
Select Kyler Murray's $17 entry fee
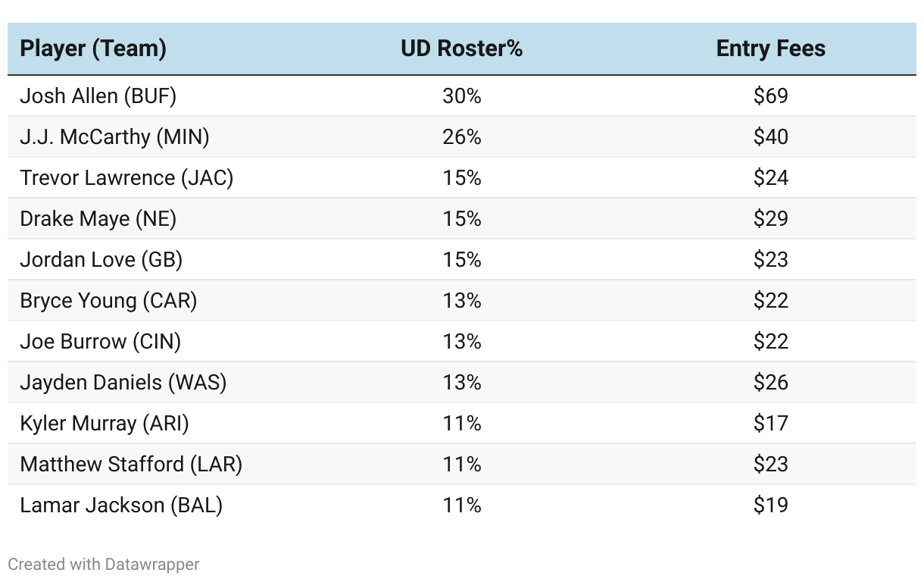(770, 424)
